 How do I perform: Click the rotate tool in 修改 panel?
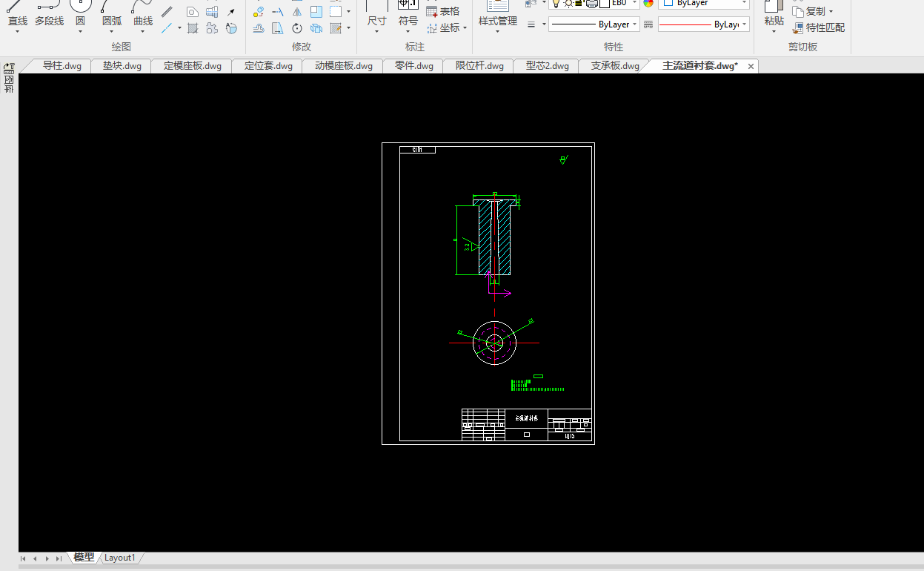point(296,28)
